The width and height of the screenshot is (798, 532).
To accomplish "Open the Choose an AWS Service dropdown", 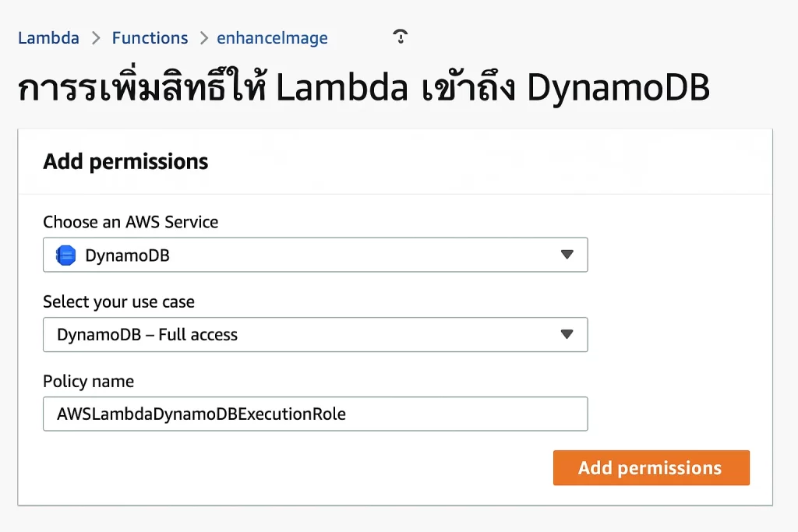I will coord(315,255).
